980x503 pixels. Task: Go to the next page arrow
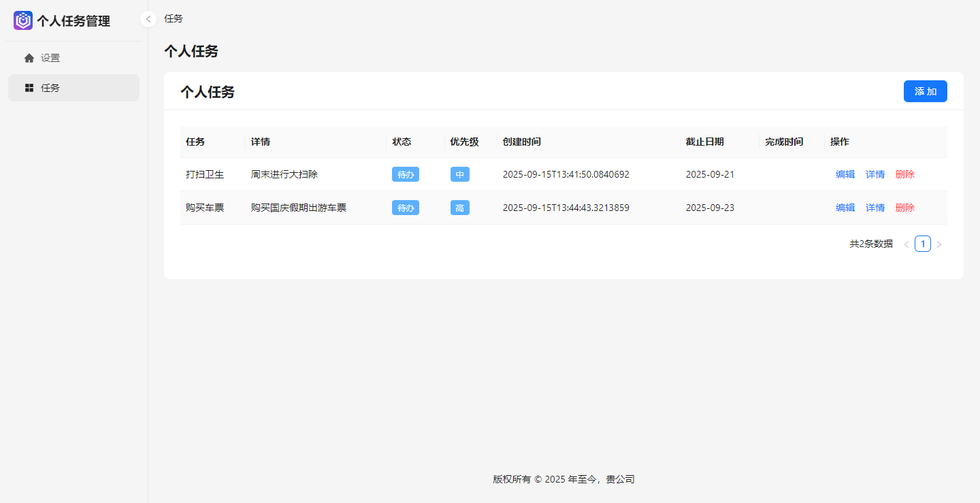coord(939,244)
